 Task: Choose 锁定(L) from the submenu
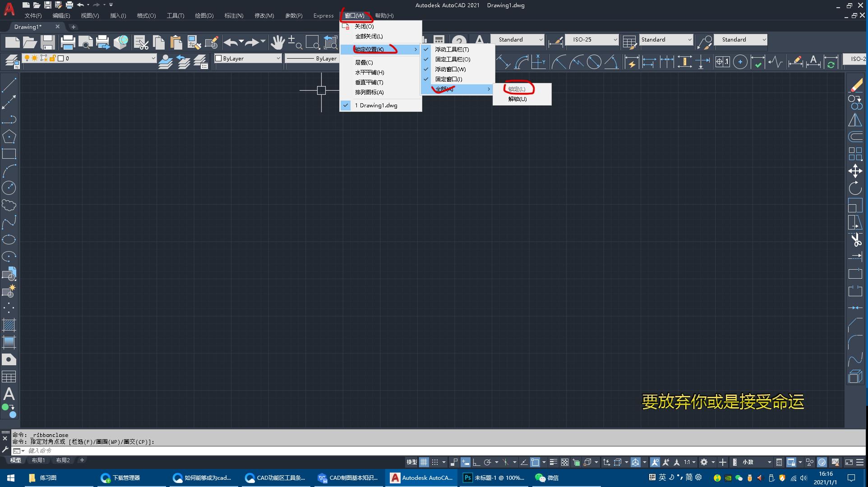click(x=517, y=88)
